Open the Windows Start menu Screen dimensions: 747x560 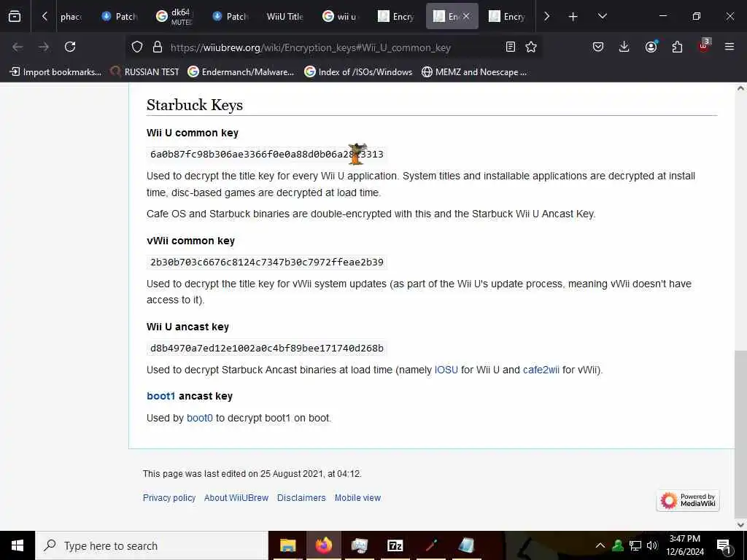click(x=18, y=545)
